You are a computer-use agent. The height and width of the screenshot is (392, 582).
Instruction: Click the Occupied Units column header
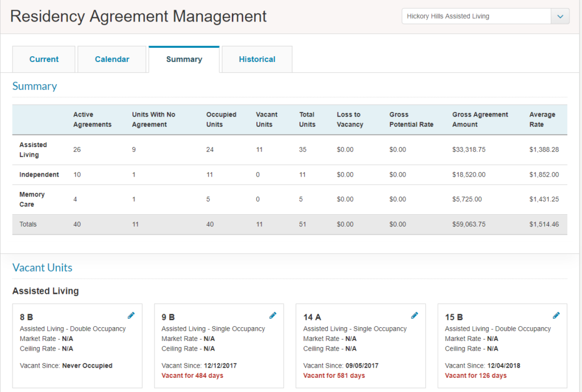pos(221,119)
